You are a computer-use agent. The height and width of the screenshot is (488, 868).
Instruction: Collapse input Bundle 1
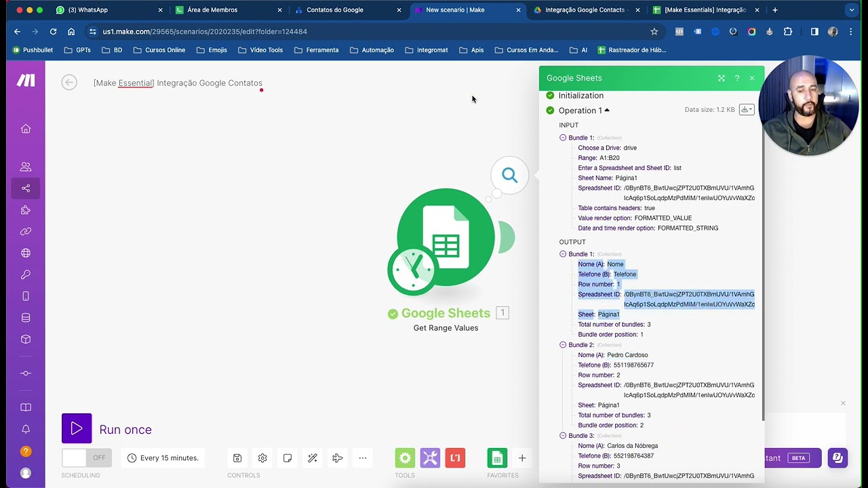[563, 138]
